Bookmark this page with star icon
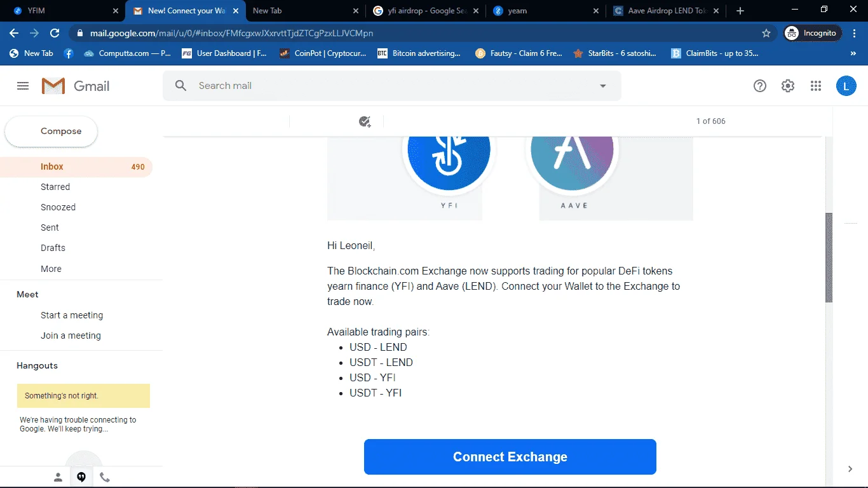Screen dimensions: 868x488 click(766, 33)
